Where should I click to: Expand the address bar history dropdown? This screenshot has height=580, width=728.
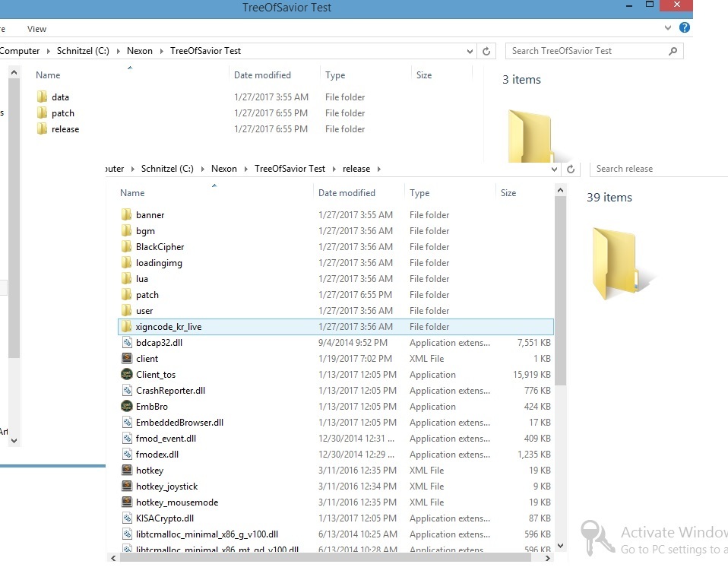[x=470, y=51]
